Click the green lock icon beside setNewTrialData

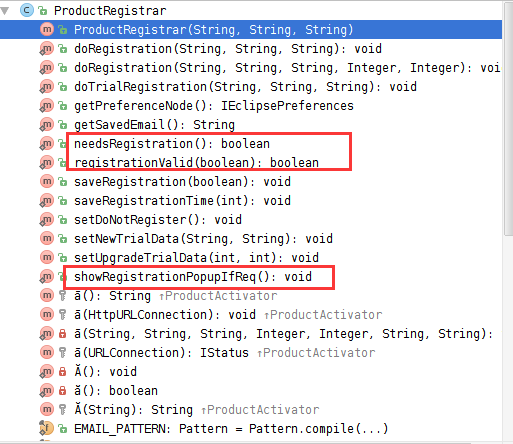(x=63, y=239)
